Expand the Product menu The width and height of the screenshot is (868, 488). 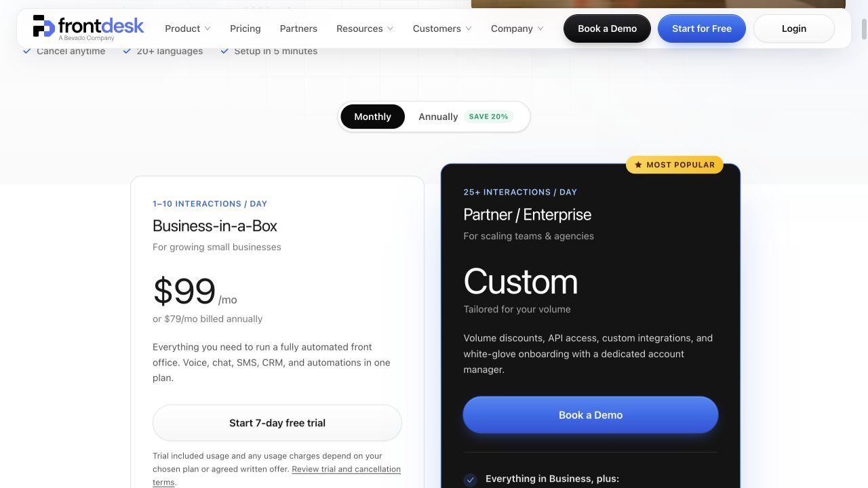[x=188, y=28]
